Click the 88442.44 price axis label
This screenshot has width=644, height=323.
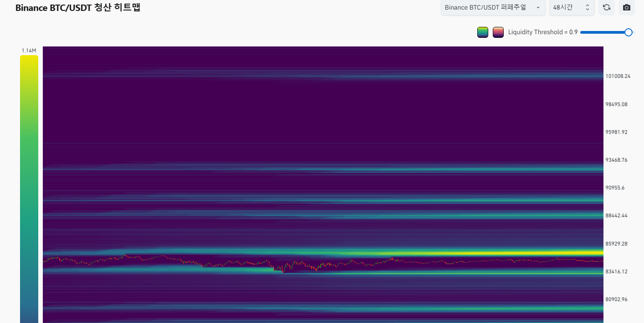pyautogui.click(x=617, y=215)
